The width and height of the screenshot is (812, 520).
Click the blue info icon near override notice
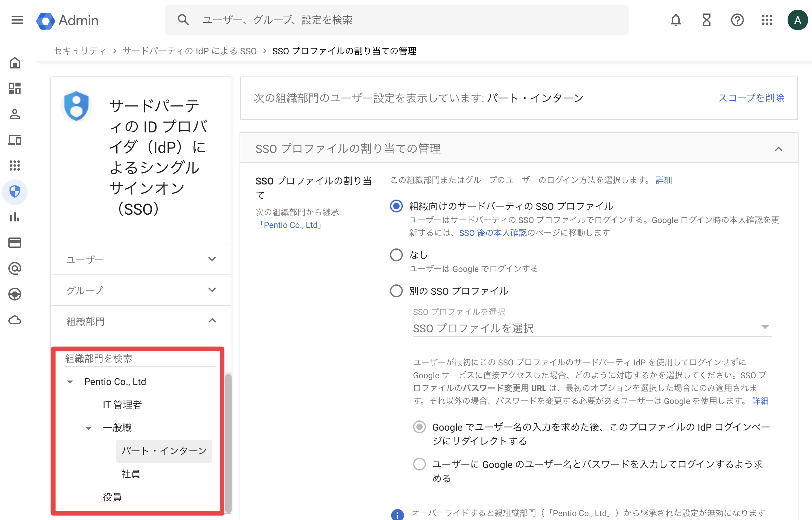coord(397,515)
